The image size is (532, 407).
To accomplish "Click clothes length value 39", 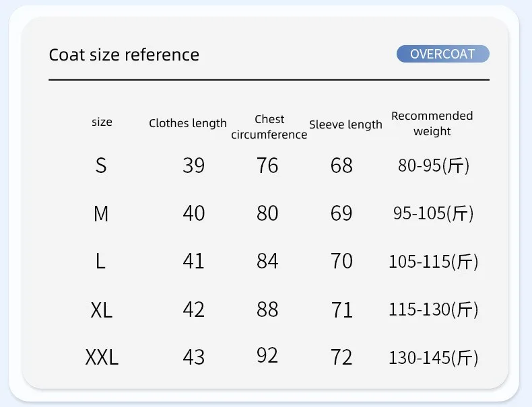I will (x=193, y=165).
